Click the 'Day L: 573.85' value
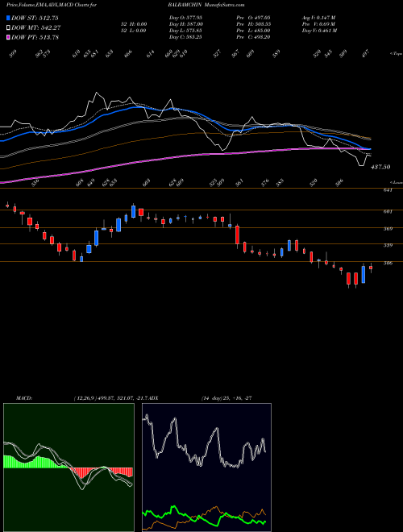This screenshot has width=403, height=532. click(185, 31)
